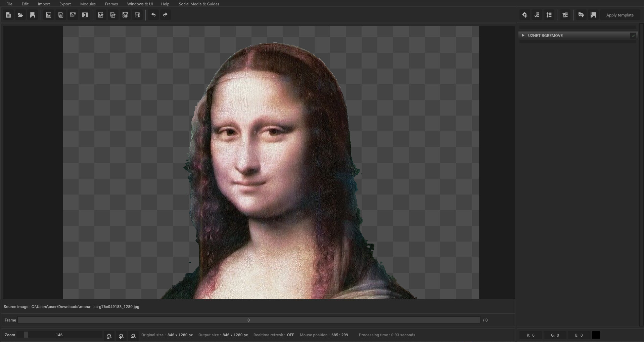Expand the U2NET BGREMOVE module settings

point(523,35)
